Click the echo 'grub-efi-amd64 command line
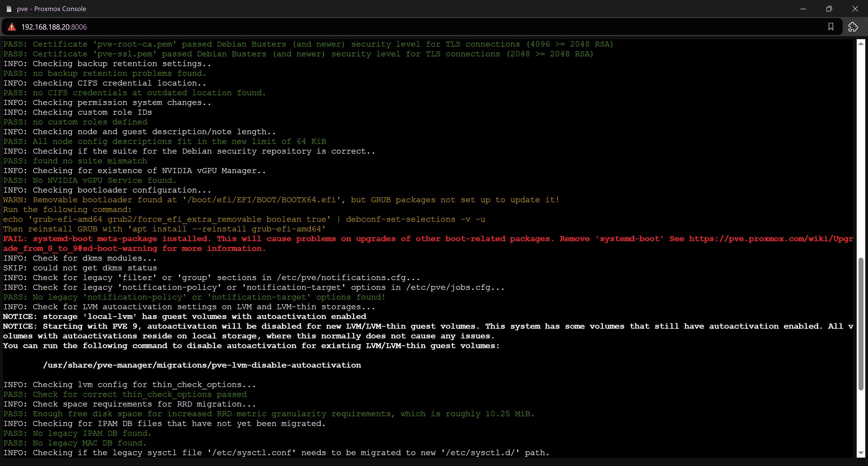Screen dimensions: 868x466 coord(244,219)
